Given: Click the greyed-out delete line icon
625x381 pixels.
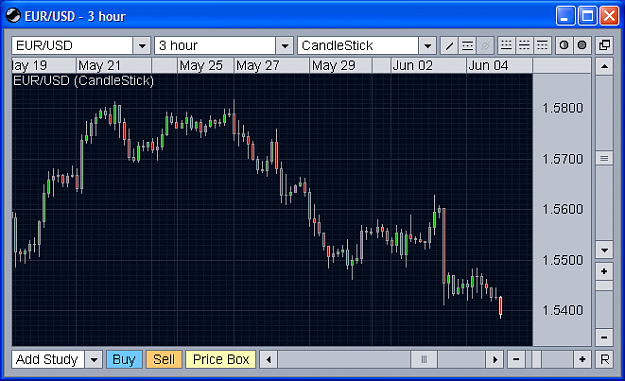Looking at the screenshot, I should click(x=485, y=46).
